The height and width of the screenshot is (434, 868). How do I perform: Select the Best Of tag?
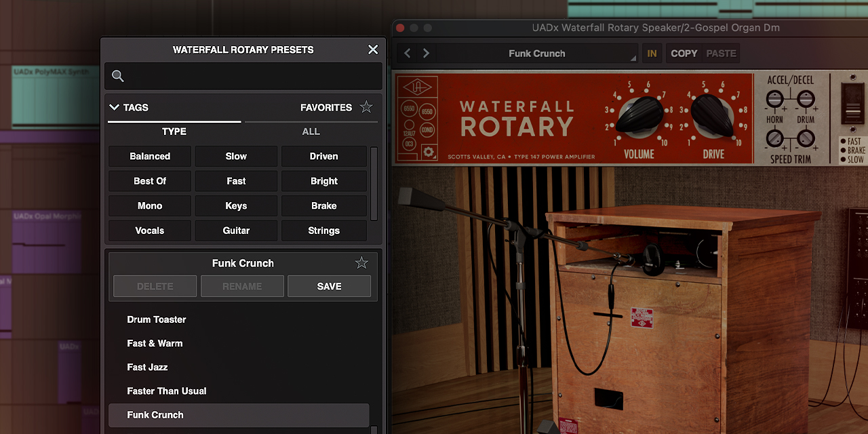pos(150,181)
